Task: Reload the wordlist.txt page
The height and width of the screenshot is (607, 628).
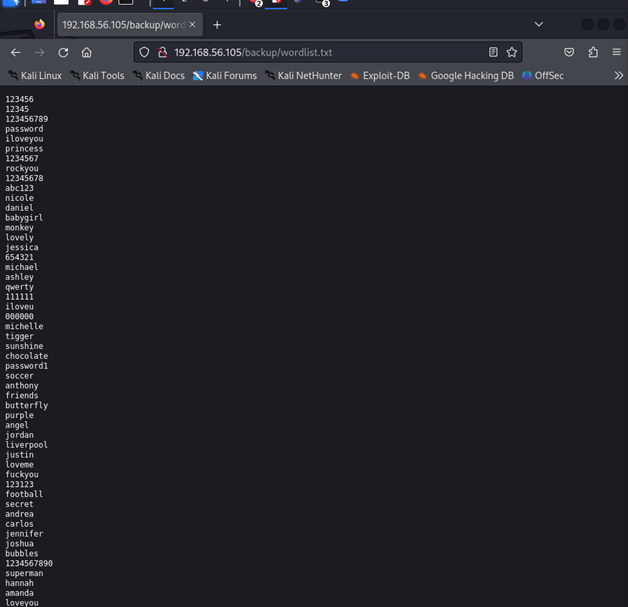Action: 63,52
